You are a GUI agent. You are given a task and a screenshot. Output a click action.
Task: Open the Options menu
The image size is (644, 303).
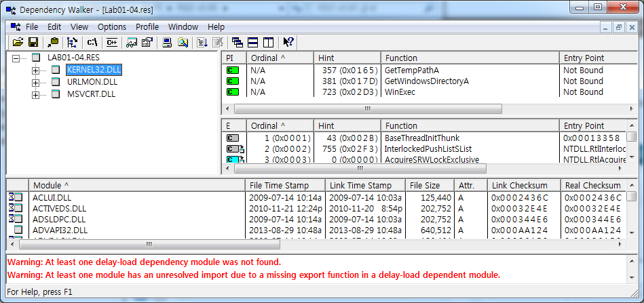point(112,27)
